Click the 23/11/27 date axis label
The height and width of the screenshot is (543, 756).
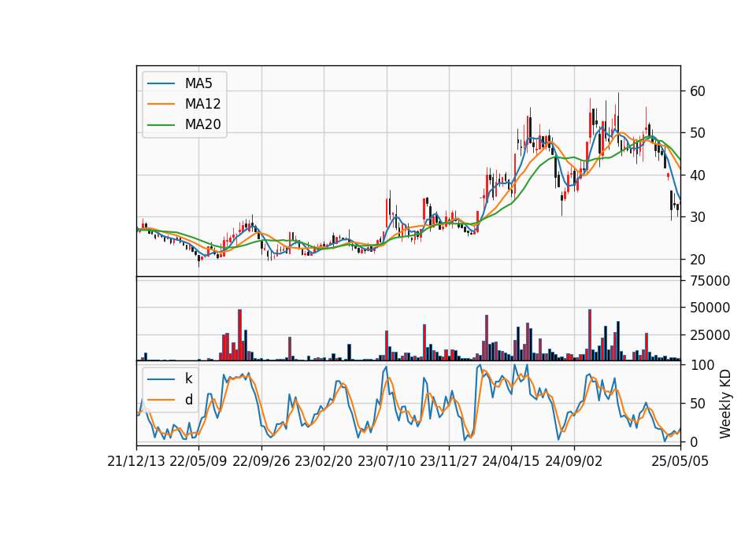click(449, 462)
